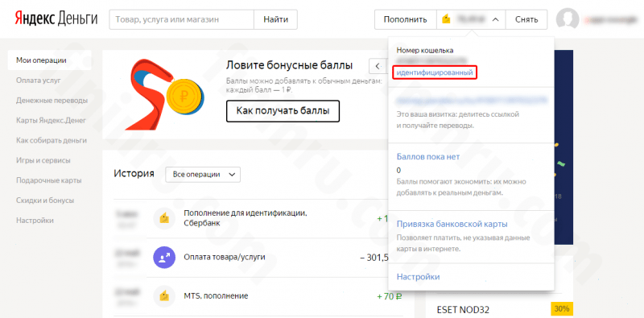Open Подарочные карты in the sidebar
The image size is (644, 318).
49,180
